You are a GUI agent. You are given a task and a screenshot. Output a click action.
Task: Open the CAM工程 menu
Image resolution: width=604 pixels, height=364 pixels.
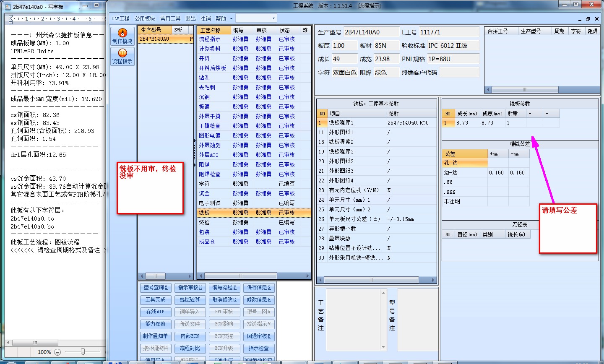pyautogui.click(x=120, y=18)
